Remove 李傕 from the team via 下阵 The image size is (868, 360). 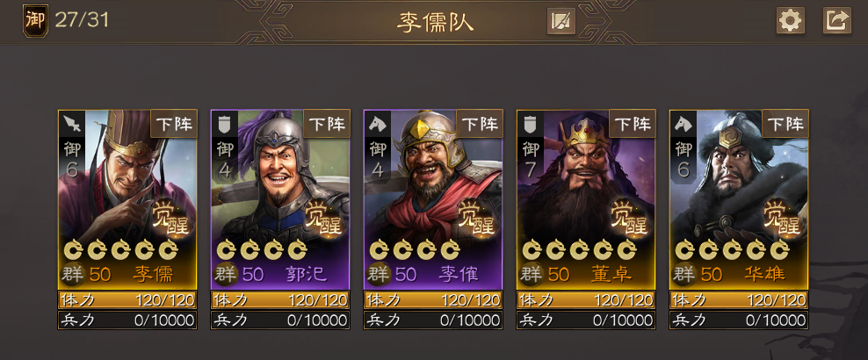pyautogui.click(x=480, y=123)
